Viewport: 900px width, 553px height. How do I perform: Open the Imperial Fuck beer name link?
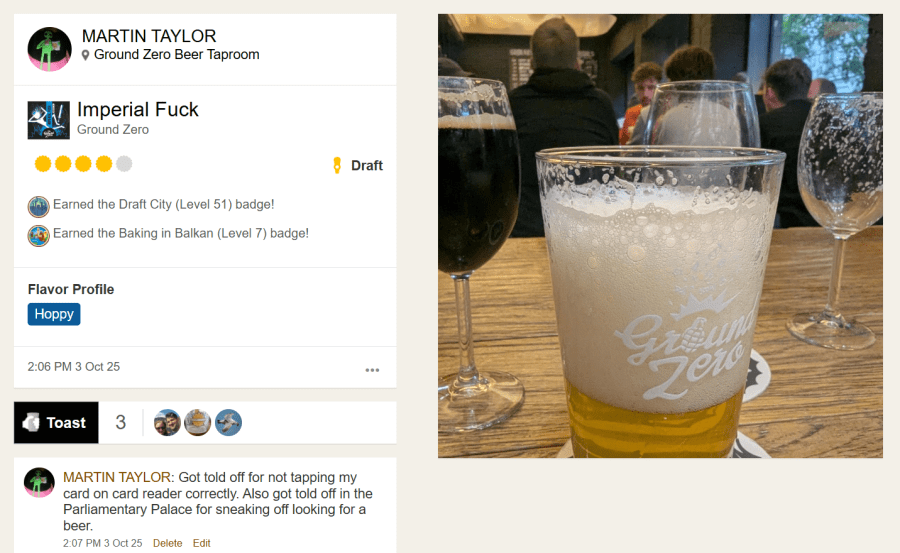pos(138,110)
